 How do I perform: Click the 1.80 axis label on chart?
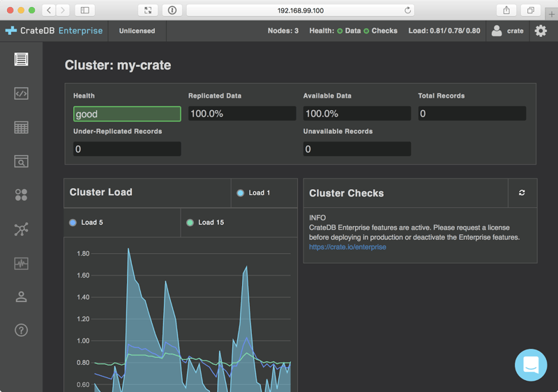[83, 254]
